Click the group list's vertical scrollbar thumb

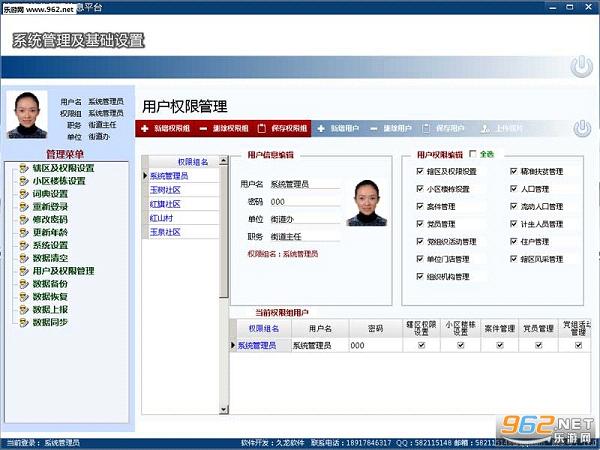pos(224,232)
